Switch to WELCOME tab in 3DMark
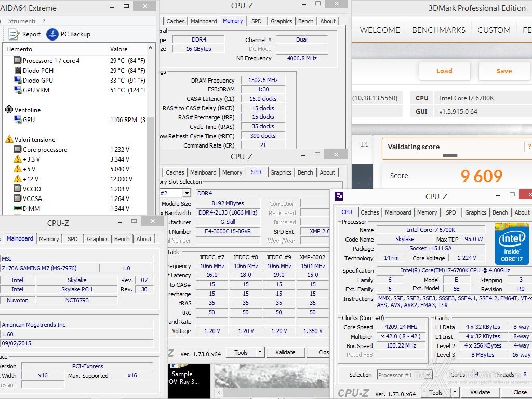 (x=380, y=30)
